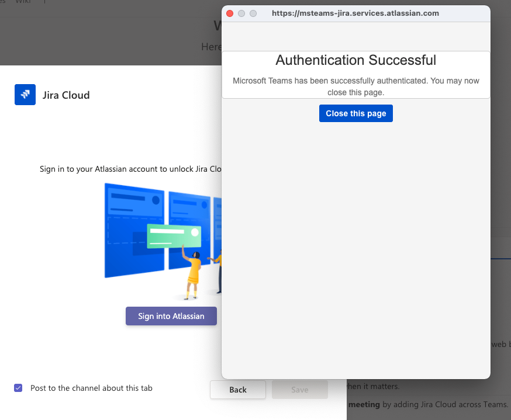Close the authentication popup with red button
Screen dimensions: 511x420
pyautogui.click(x=230, y=13)
